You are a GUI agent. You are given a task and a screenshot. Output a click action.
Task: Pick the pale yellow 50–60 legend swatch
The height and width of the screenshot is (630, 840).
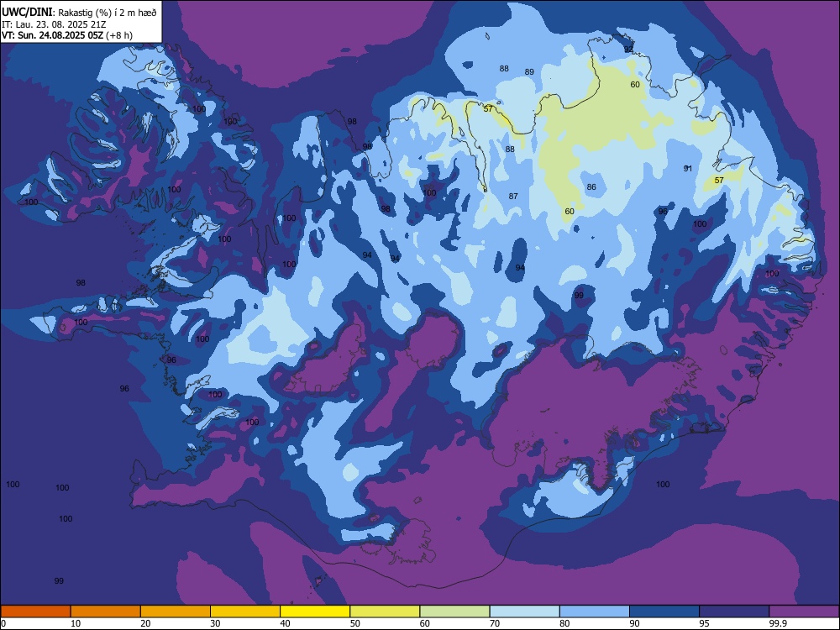pos(385,612)
